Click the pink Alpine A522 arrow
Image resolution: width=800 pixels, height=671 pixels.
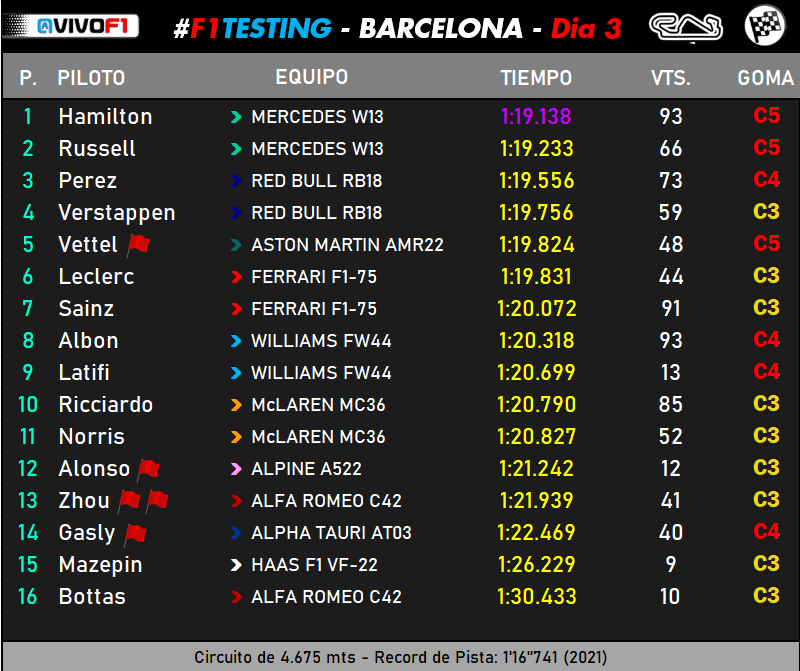[236, 469]
